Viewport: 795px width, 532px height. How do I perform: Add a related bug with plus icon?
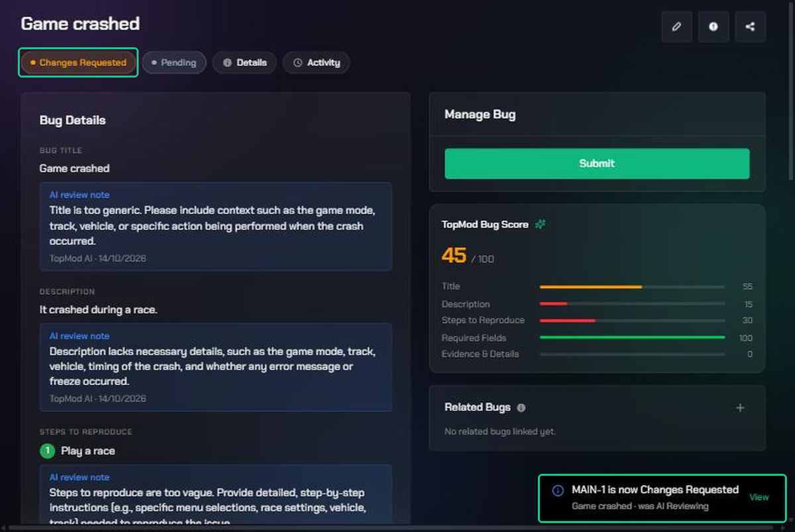pos(740,407)
